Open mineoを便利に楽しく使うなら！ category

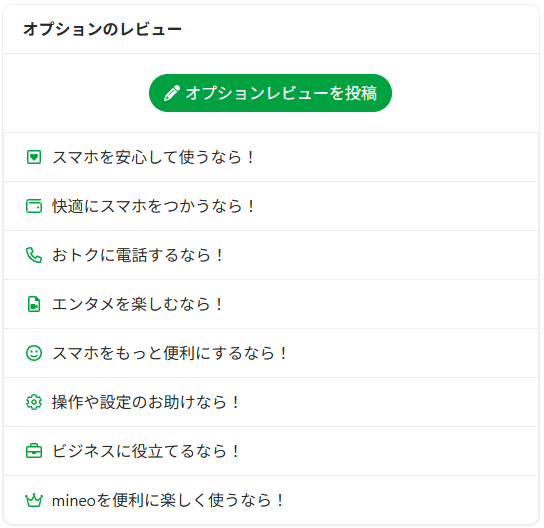point(271,500)
